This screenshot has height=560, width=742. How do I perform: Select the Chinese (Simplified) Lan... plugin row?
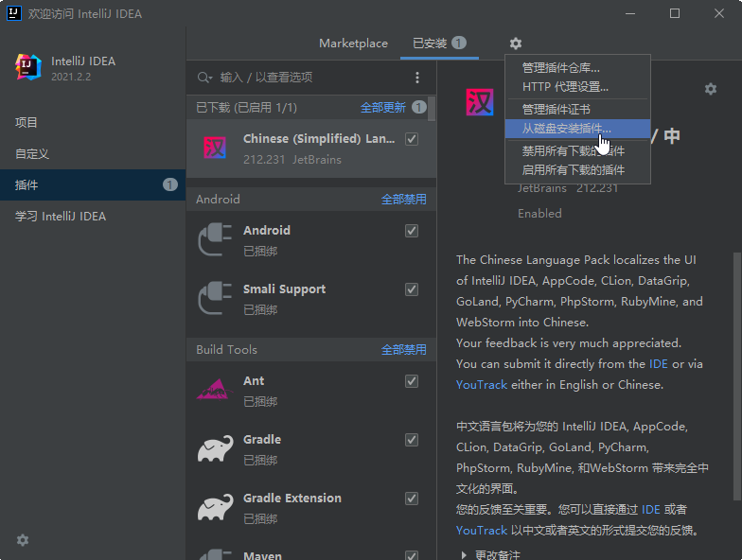311,149
